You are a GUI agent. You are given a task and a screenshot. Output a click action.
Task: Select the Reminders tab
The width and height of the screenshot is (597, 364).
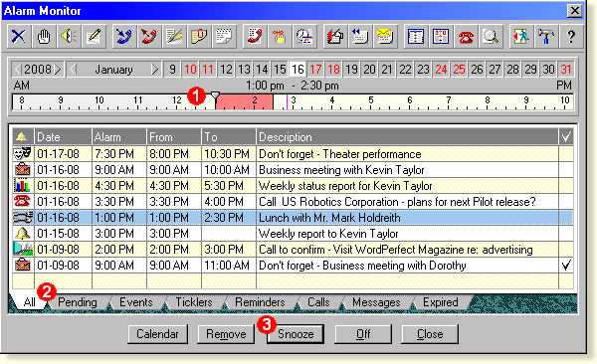pyautogui.click(x=260, y=302)
